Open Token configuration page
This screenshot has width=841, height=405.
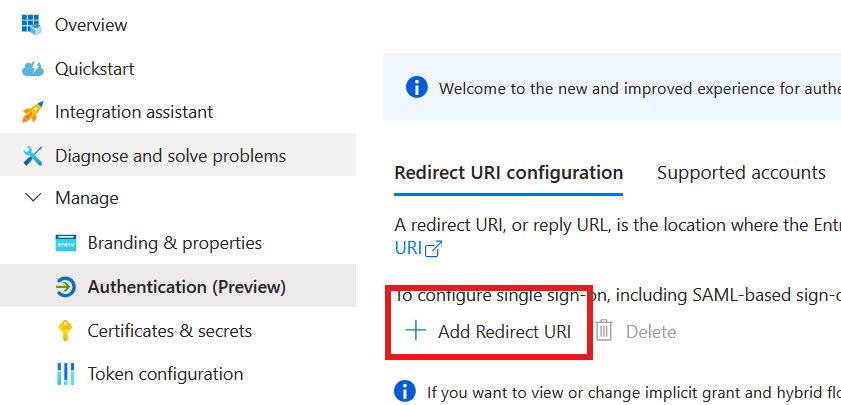[165, 374]
